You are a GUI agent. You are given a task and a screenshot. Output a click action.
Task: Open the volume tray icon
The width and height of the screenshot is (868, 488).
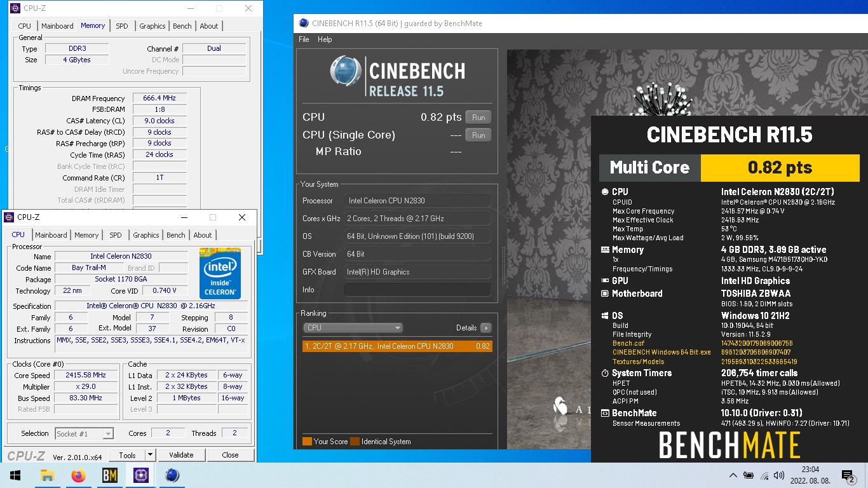tap(779, 475)
